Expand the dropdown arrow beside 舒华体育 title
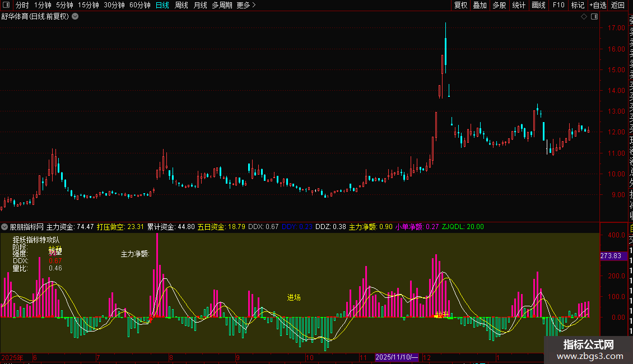This screenshot has height=364, width=633. point(75,17)
